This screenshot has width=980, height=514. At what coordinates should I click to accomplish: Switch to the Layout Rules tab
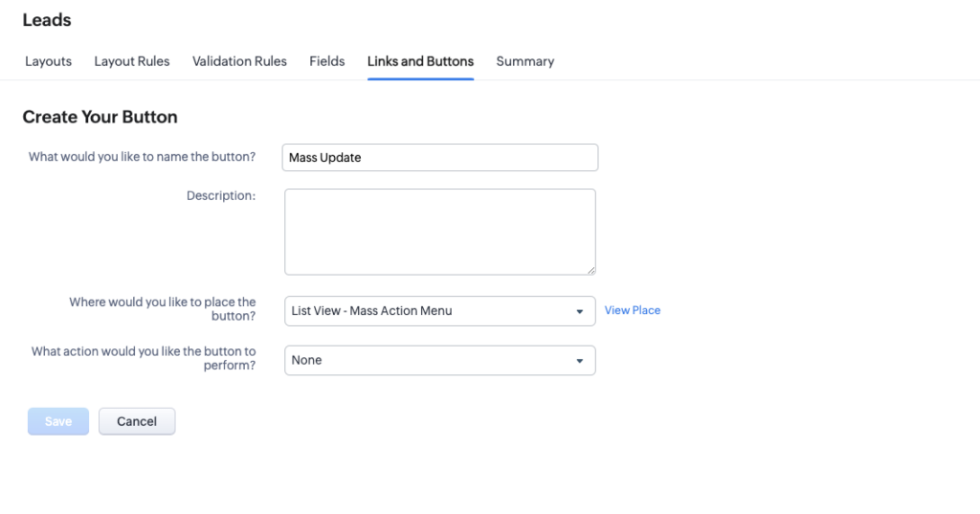pyautogui.click(x=131, y=61)
